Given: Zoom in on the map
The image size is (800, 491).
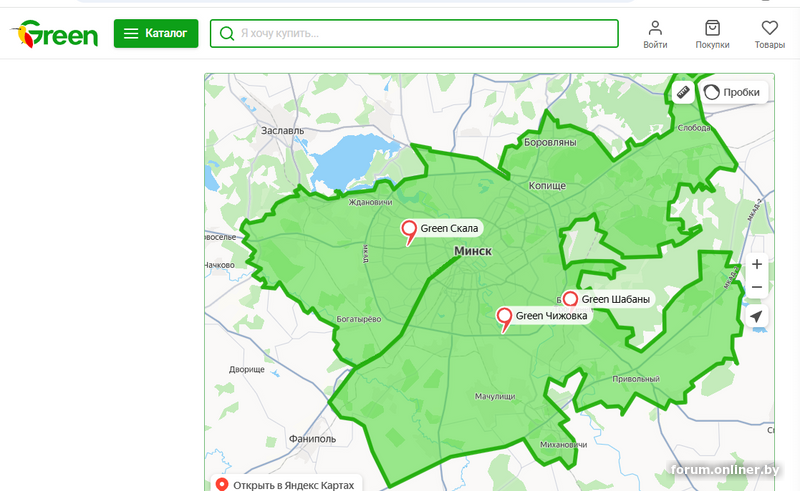Looking at the screenshot, I should tap(757, 264).
